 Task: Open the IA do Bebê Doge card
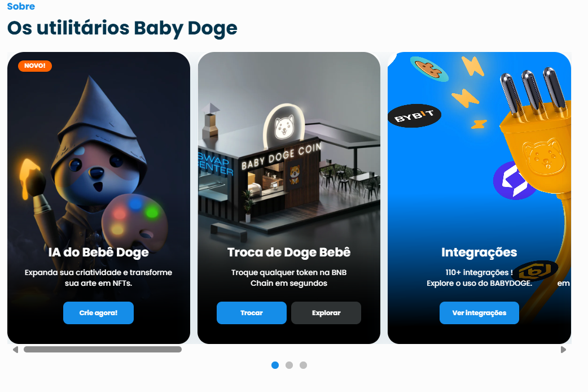click(x=99, y=198)
